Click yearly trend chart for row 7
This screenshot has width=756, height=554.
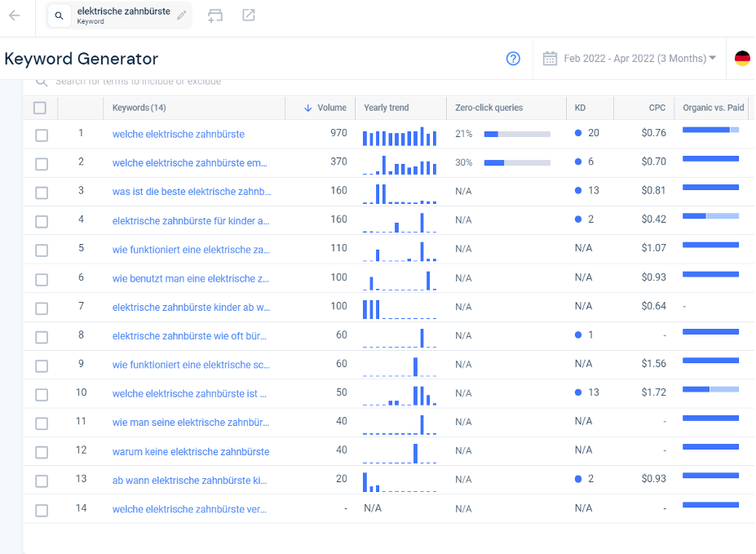pos(400,309)
